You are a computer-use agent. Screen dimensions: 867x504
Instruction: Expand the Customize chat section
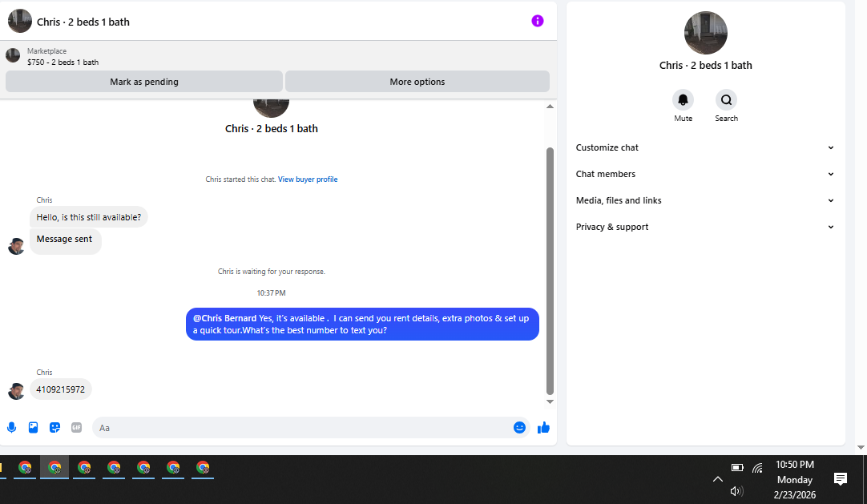pos(706,147)
